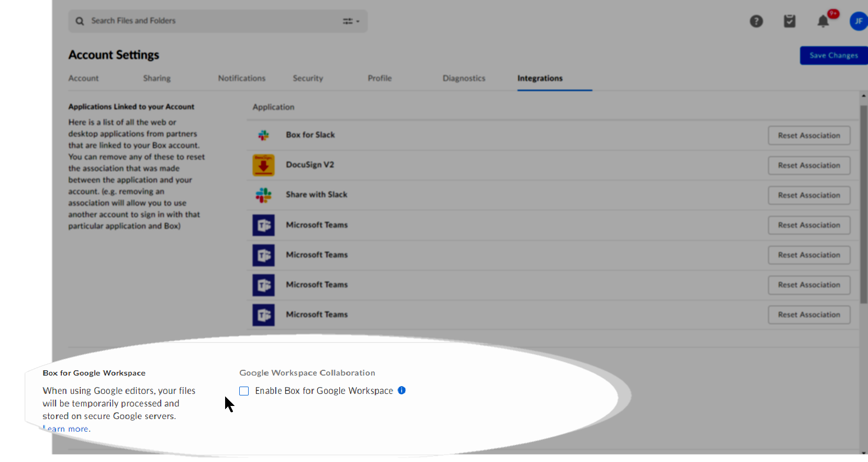868x462 pixels.
Task: Click the vertical scrollbar thumb of the settings panel
Action: point(863,204)
